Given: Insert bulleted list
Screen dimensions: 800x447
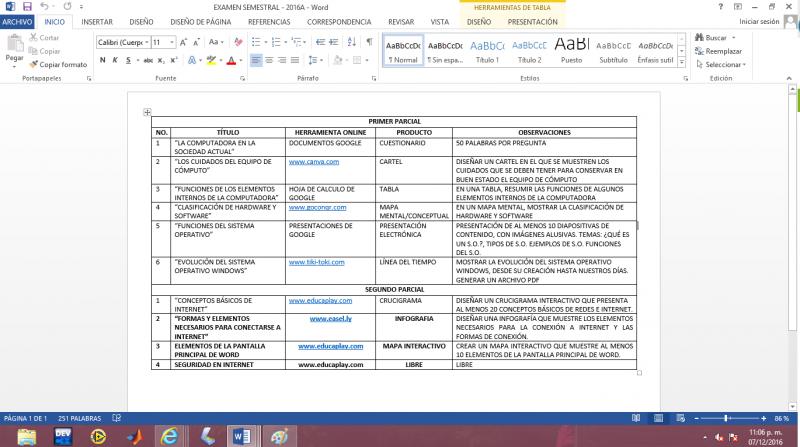Looking at the screenshot, I should pyautogui.click(x=257, y=42).
